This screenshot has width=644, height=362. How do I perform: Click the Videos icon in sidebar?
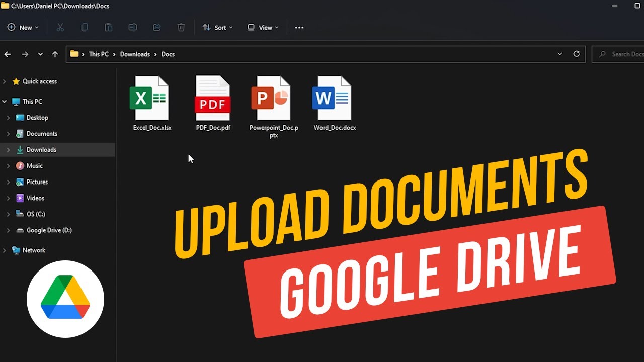click(20, 198)
